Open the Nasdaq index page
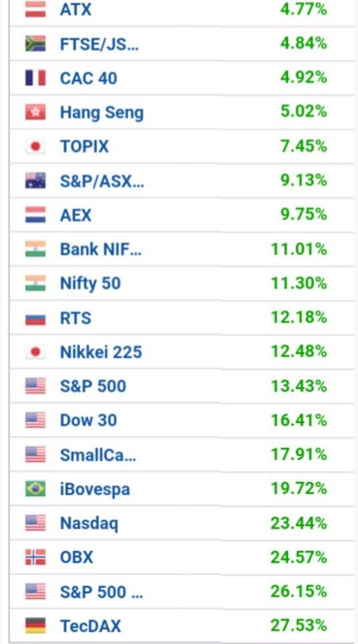The image size is (358, 644). click(x=89, y=524)
